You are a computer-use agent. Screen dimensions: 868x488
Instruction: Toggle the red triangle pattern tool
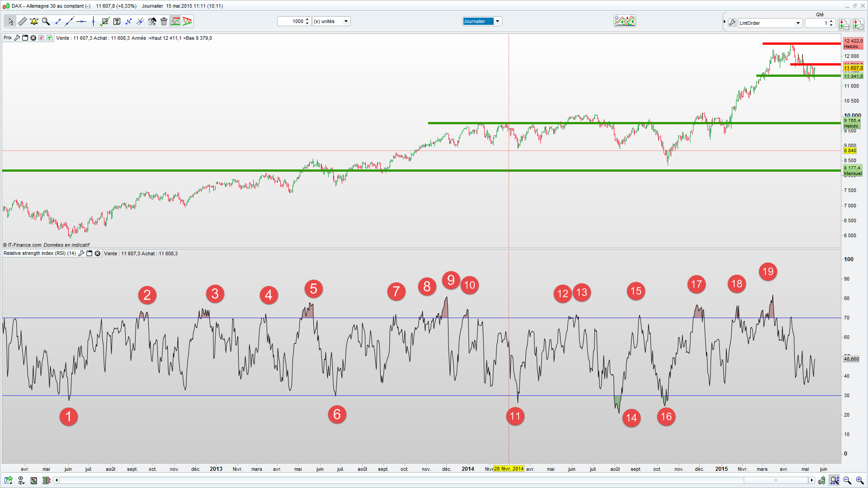(x=187, y=21)
